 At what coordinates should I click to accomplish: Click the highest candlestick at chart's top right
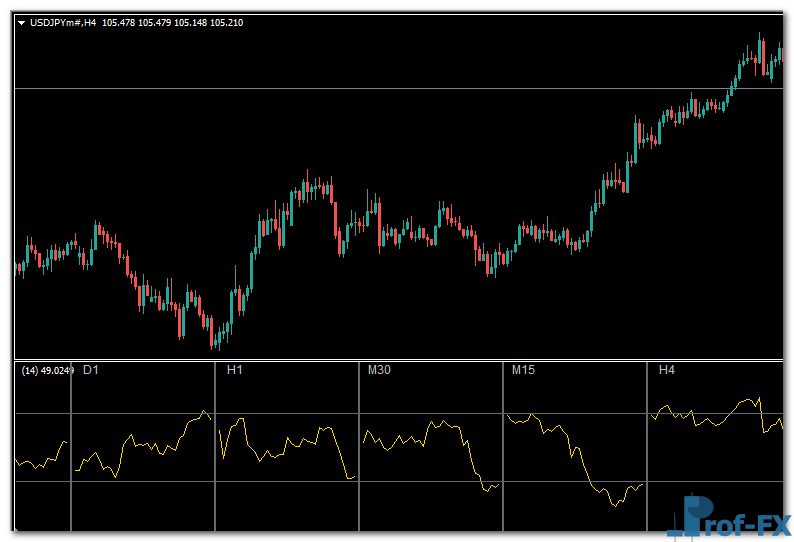pyautogui.click(x=760, y=50)
